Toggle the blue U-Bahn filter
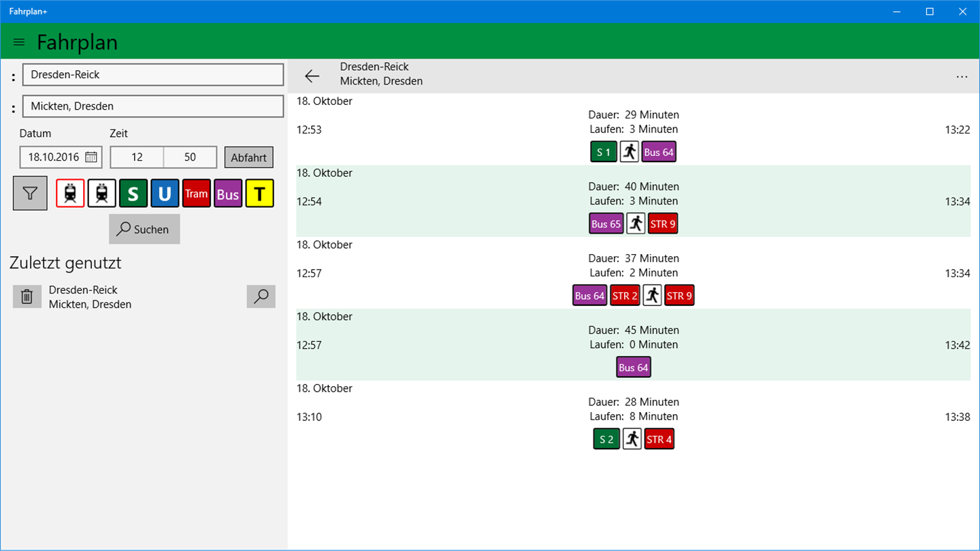 pos(165,193)
